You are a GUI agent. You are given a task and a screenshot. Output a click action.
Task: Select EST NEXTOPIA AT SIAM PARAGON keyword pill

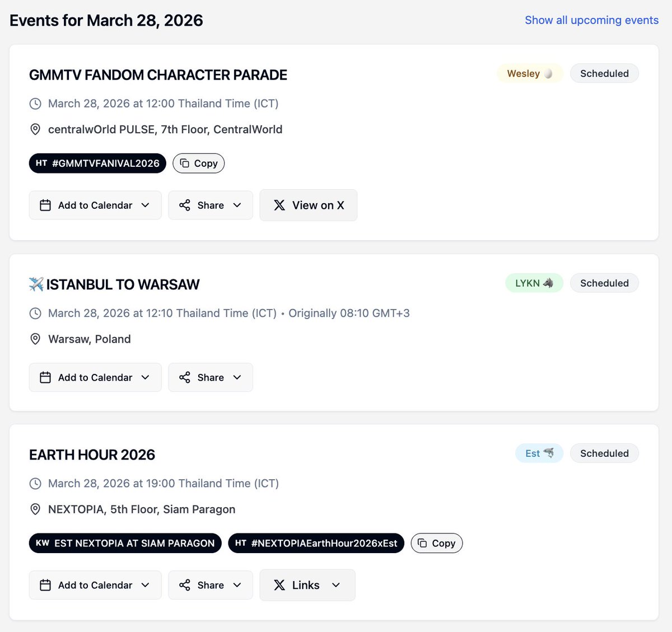[x=125, y=543]
